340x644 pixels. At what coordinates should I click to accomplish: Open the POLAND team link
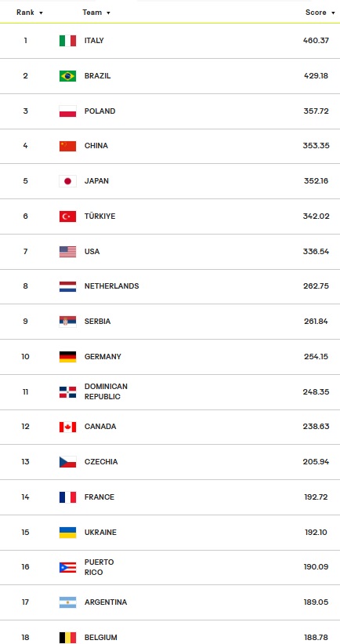[99, 111]
